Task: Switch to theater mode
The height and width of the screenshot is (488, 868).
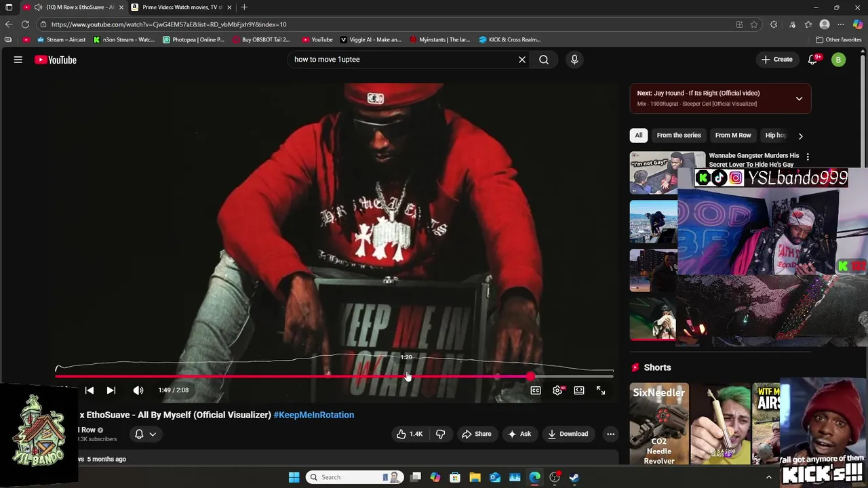Action: point(579,390)
